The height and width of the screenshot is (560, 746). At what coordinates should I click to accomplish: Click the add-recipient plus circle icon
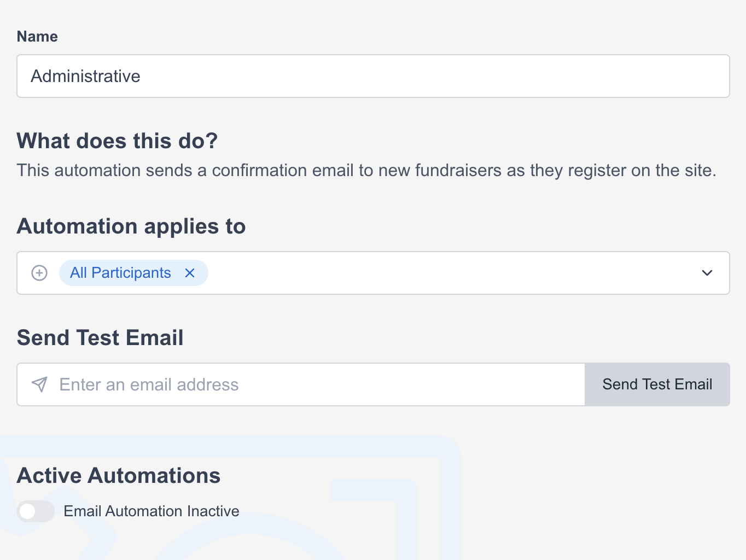click(39, 273)
